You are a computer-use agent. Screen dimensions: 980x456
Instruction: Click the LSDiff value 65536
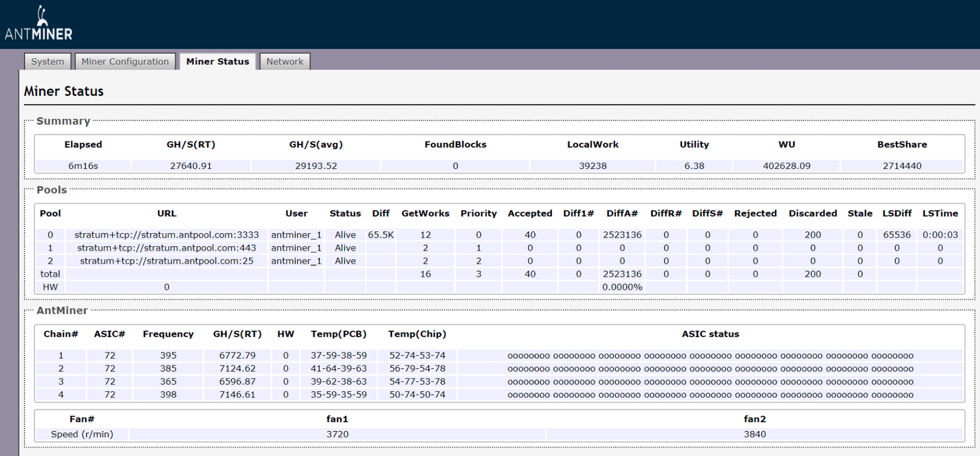(x=897, y=235)
